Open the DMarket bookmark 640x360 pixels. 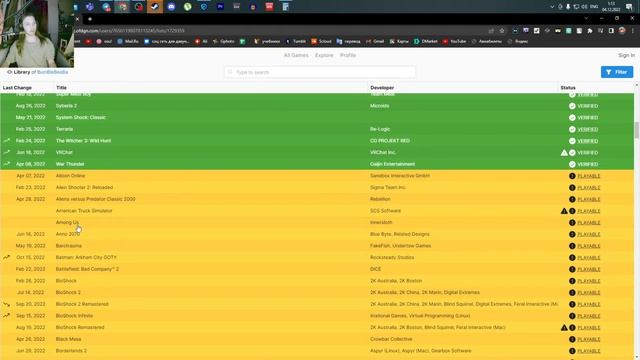point(426,41)
